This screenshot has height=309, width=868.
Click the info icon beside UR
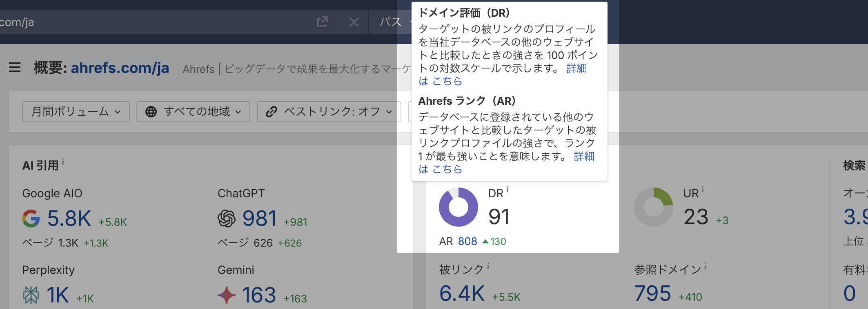click(x=703, y=190)
